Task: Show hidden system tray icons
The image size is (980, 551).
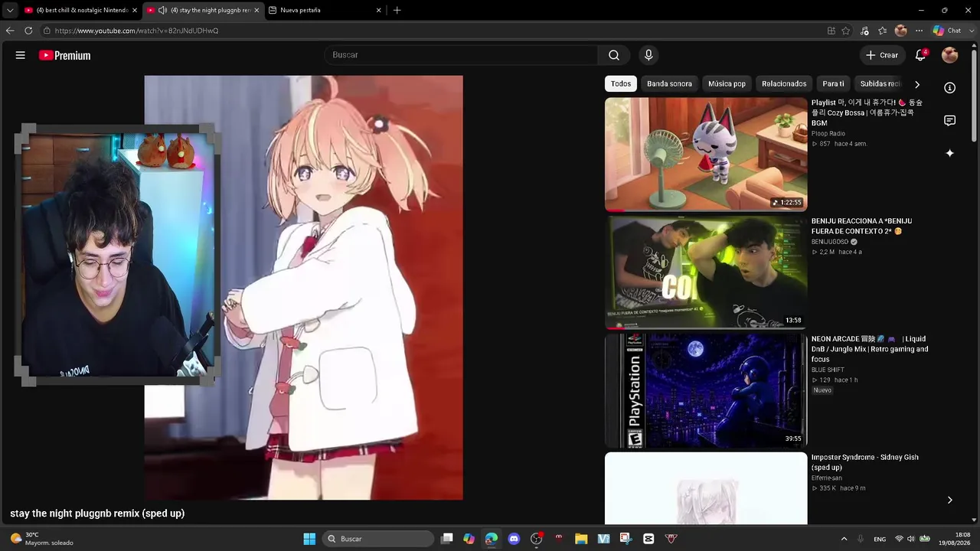Action: pos(844,539)
